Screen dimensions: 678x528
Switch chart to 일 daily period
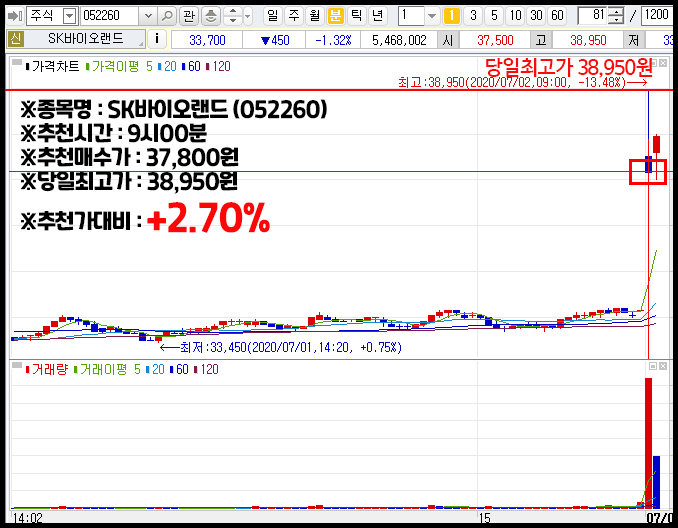(x=272, y=16)
